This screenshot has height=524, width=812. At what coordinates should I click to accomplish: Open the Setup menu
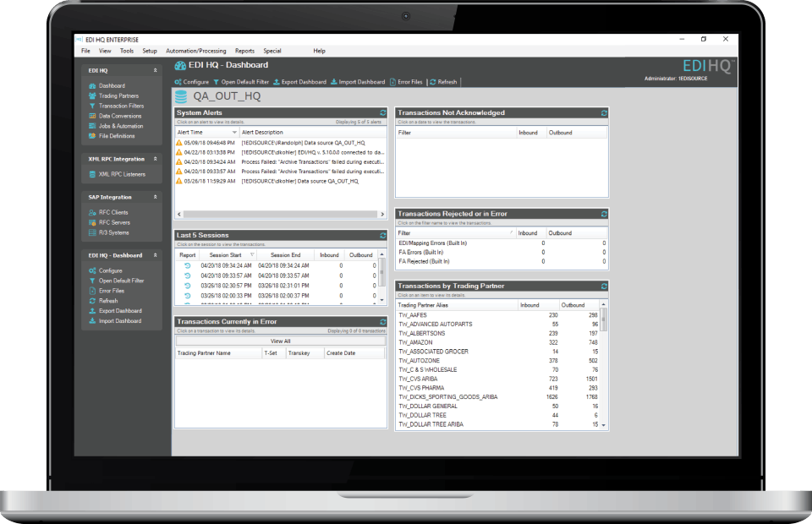coord(150,52)
